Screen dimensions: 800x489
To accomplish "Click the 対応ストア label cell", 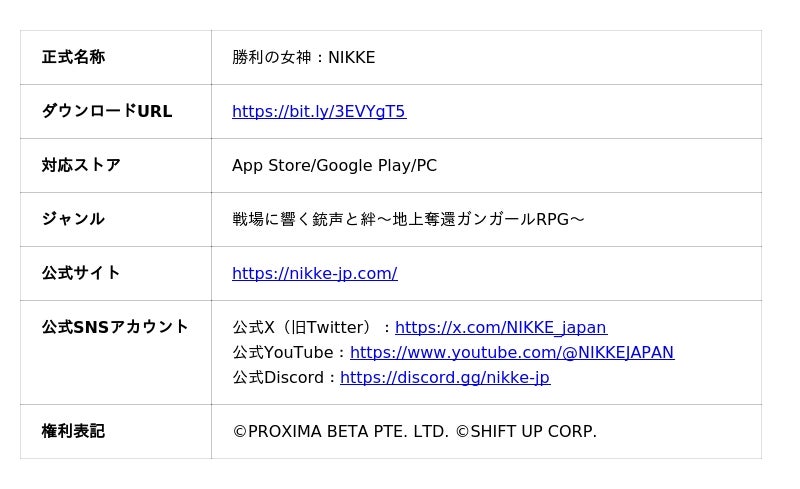I will (x=116, y=165).
